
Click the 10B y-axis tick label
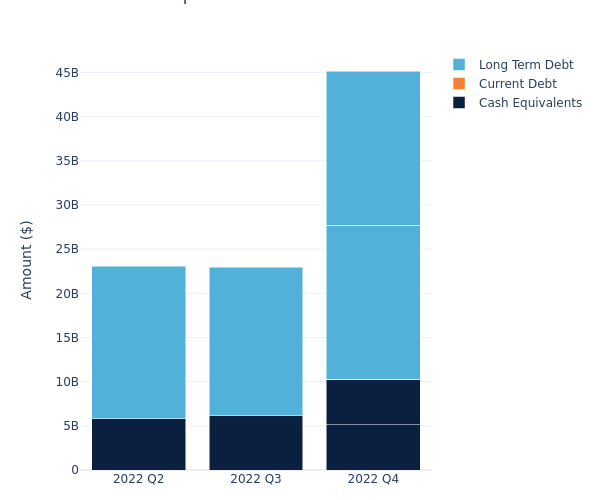coord(66,382)
